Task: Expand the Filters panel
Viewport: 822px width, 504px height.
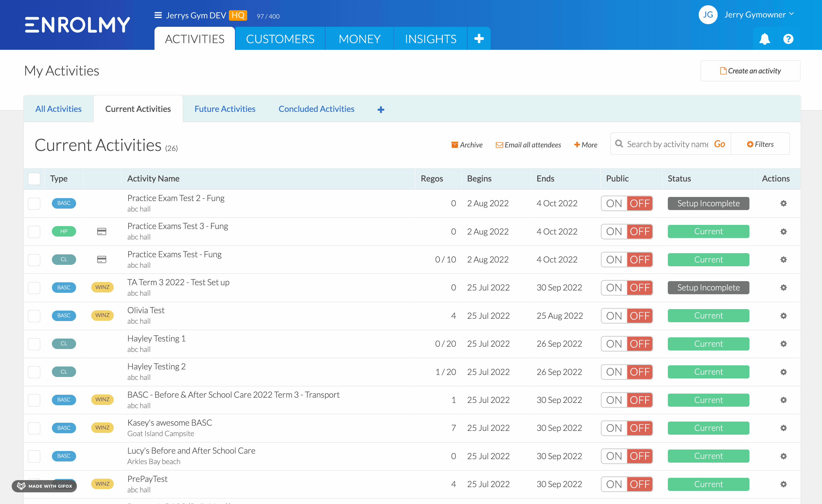Action: click(x=760, y=144)
